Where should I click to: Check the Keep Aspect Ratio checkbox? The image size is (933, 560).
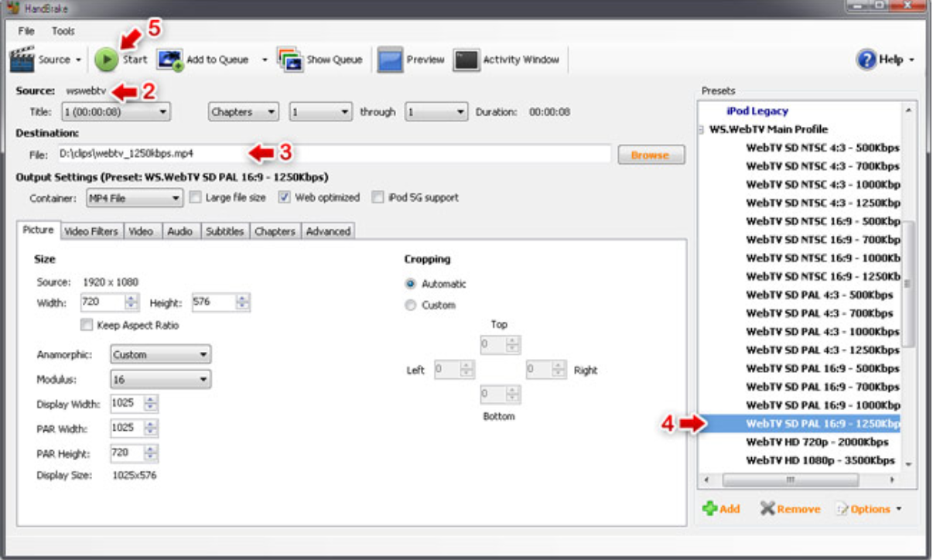(87, 326)
